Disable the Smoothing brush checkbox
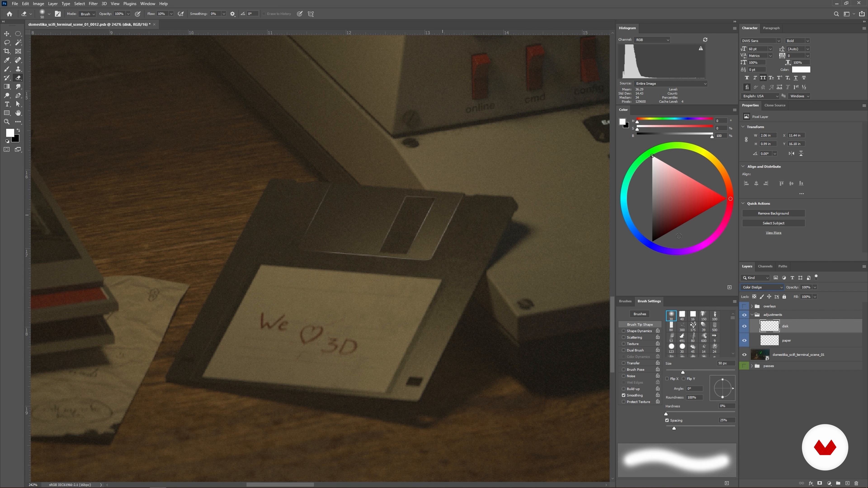868x488 pixels. (624, 395)
